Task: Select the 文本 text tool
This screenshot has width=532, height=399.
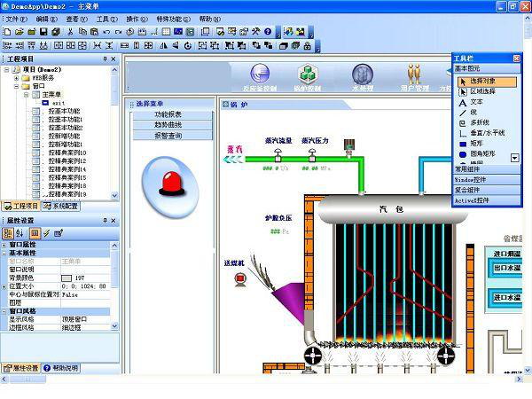Action: point(477,102)
